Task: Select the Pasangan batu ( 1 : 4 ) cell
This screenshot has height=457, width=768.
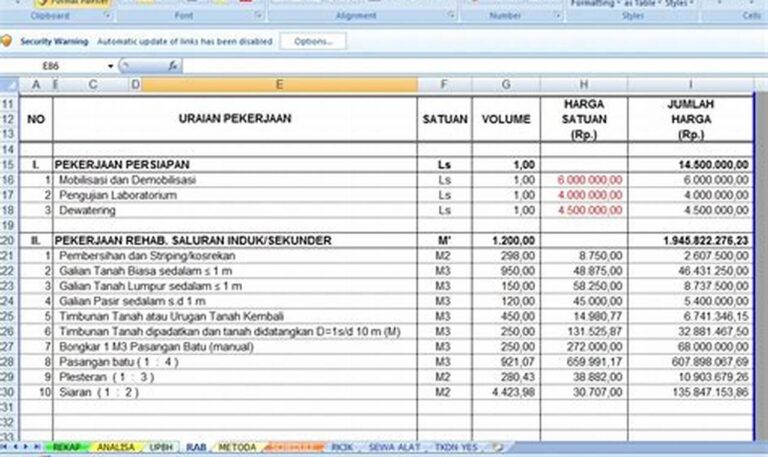Action: click(235, 362)
